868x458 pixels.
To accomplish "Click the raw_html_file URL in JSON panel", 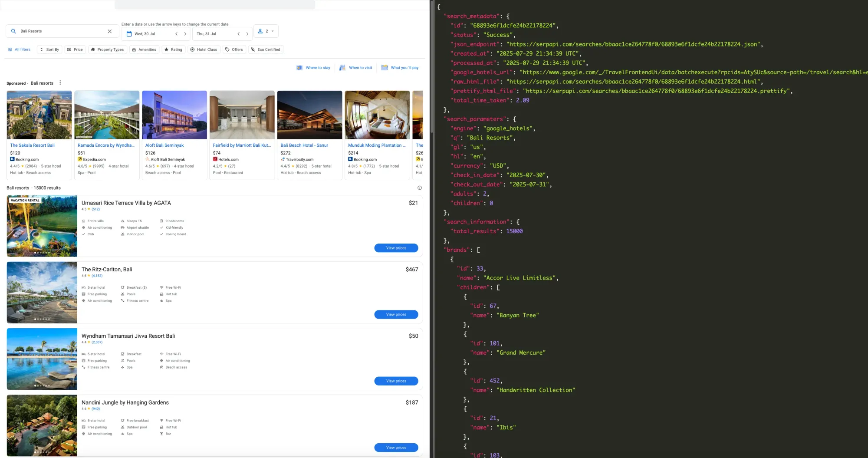I will (634, 82).
